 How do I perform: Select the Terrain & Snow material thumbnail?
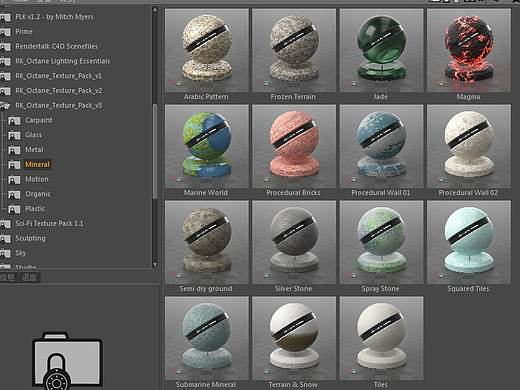click(294, 338)
